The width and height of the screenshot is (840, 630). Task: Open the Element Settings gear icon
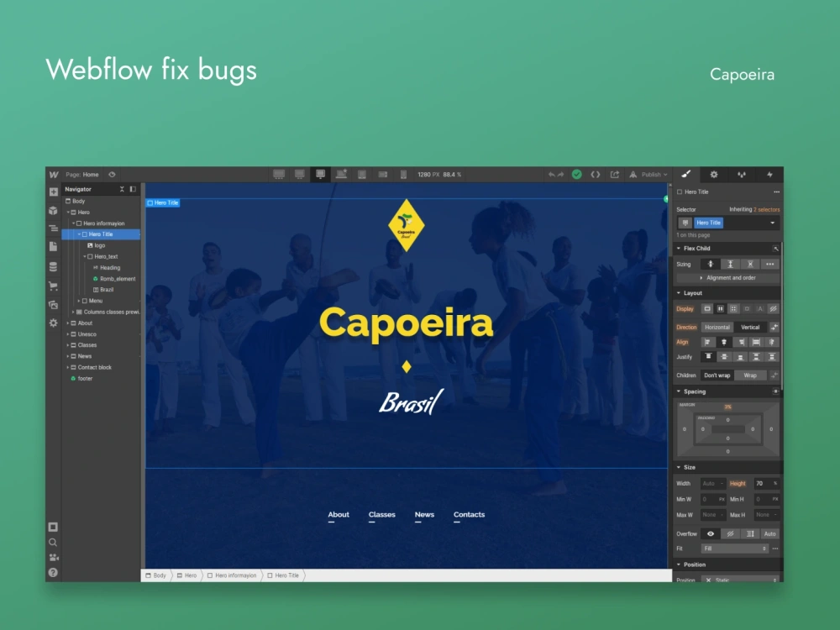[x=713, y=173]
